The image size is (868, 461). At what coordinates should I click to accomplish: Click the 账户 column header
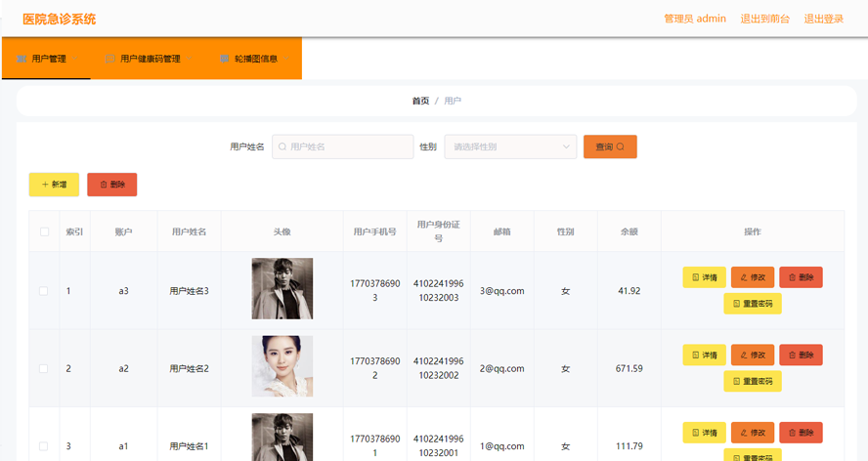pyautogui.click(x=123, y=231)
